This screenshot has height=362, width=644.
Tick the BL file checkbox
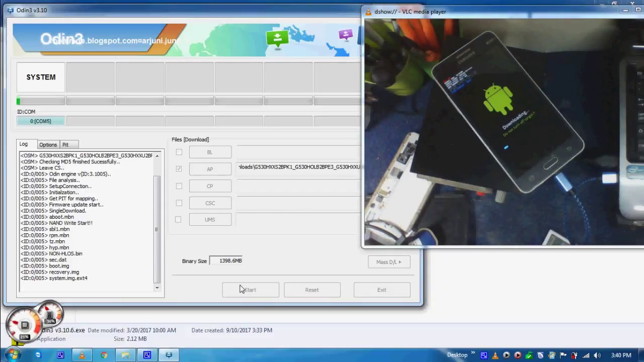[x=179, y=152]
